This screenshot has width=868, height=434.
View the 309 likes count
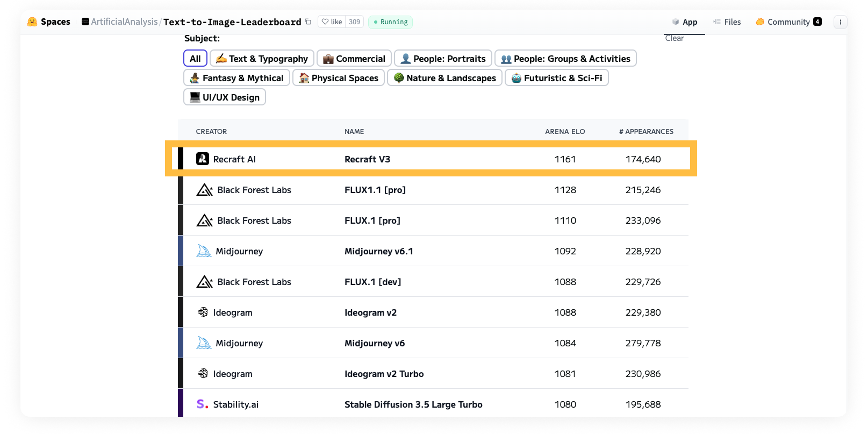[x=354, y=22]
